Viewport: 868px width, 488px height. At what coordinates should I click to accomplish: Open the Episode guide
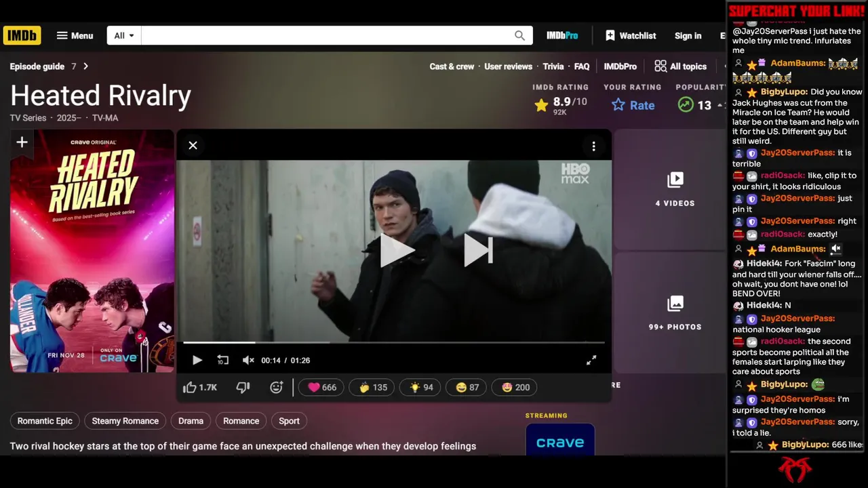point(37,66)
